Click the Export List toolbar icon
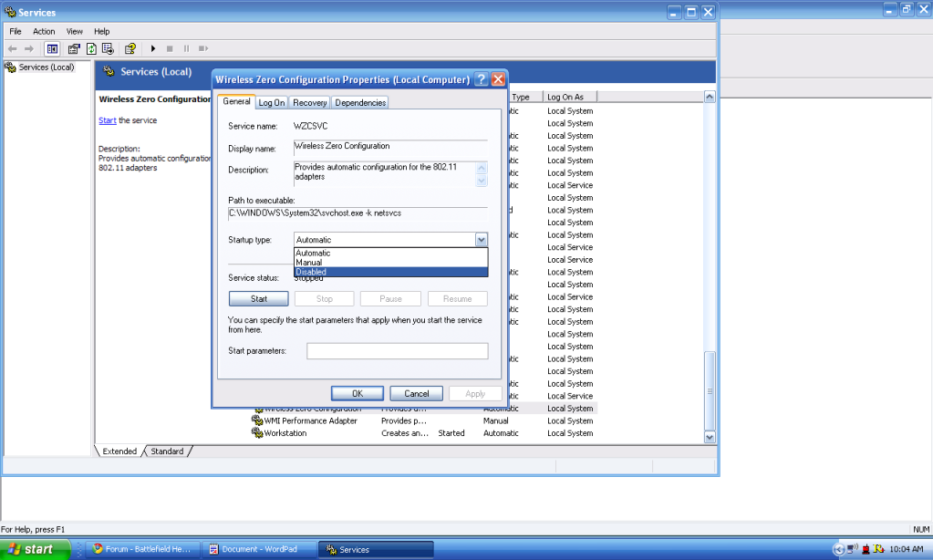 click(108, 49)
